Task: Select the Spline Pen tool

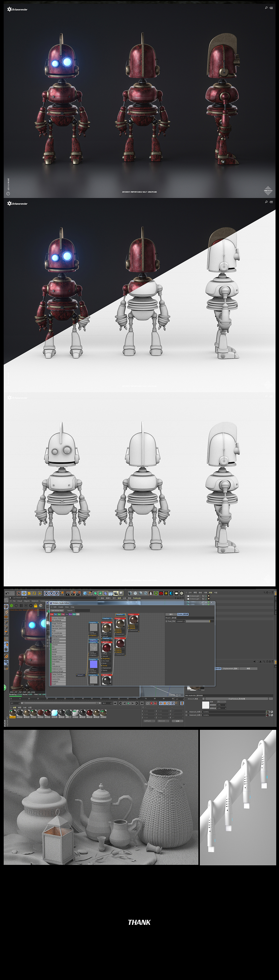Action: pos(90,593)
